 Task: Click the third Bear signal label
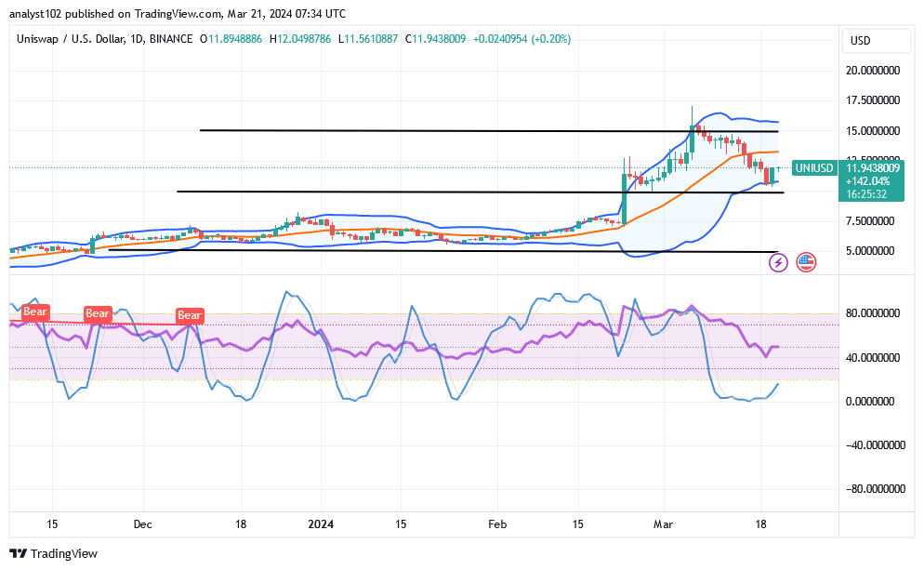point(190,315)
